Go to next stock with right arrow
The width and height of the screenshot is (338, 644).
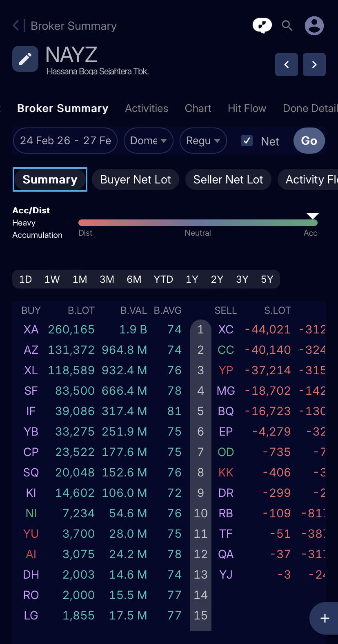(x=314, y=65)
